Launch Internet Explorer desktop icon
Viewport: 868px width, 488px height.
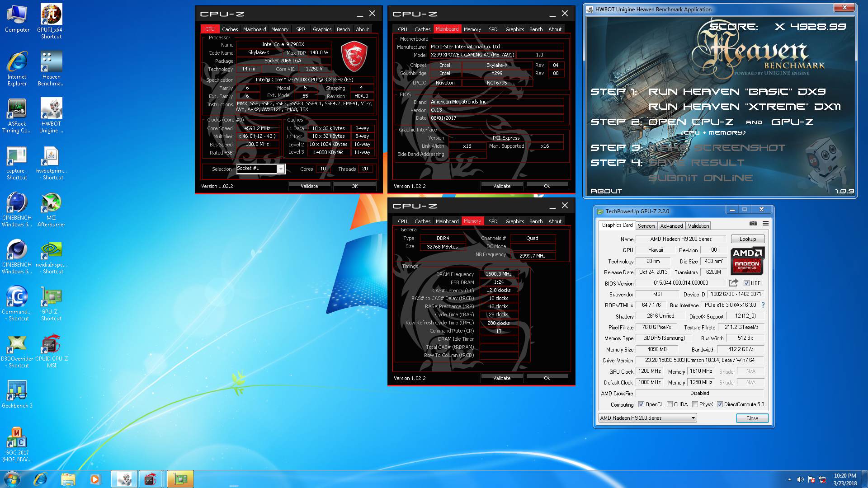(x=17, y=68)
